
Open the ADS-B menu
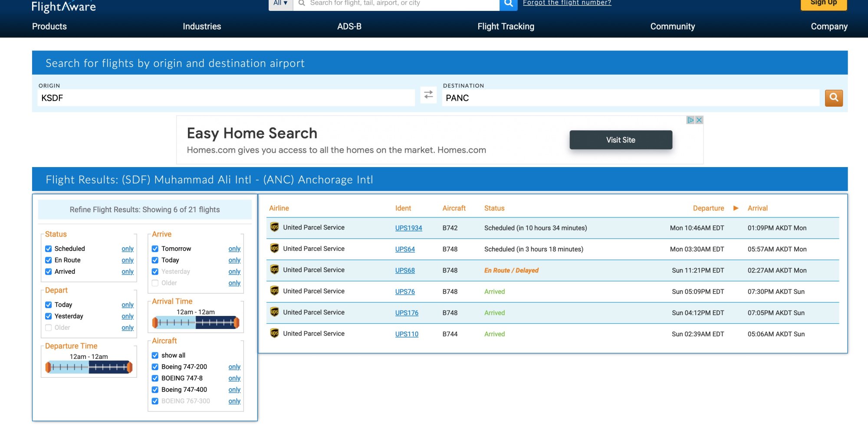click(349, 26)
